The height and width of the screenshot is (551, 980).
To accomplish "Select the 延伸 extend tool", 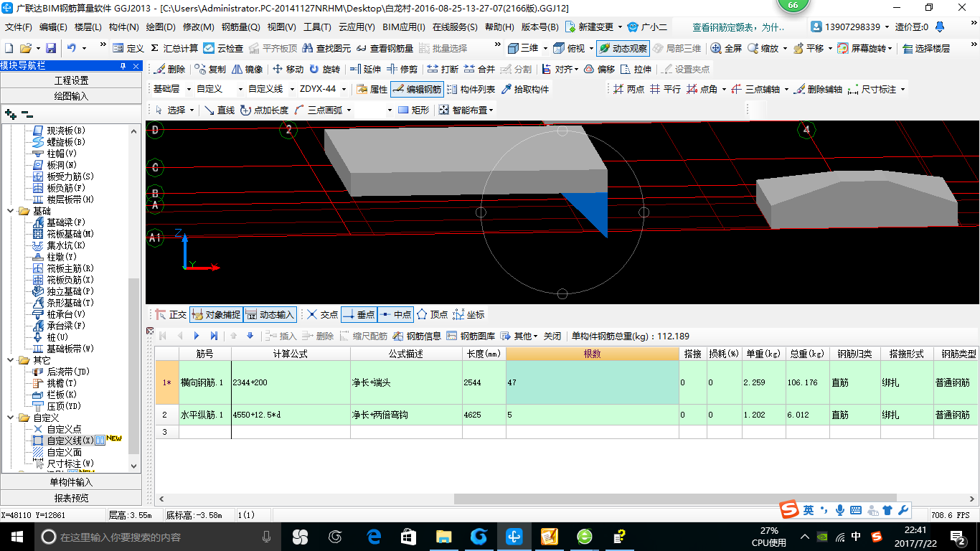I will click(365, 70).
